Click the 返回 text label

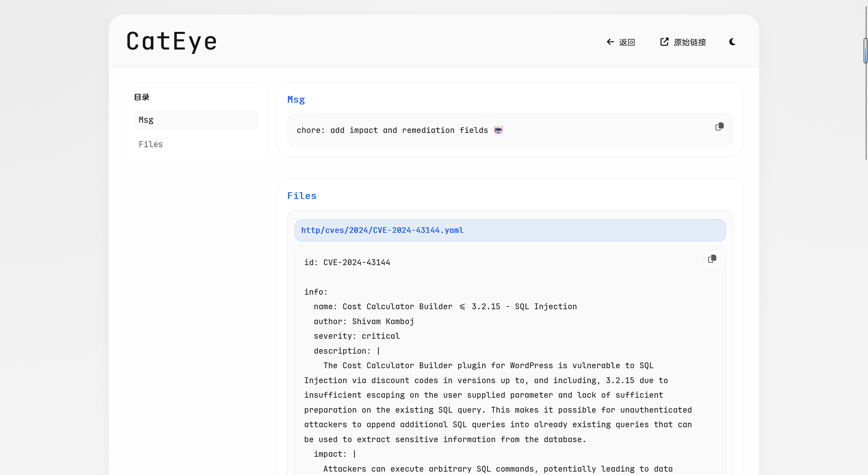click(627, 42)
